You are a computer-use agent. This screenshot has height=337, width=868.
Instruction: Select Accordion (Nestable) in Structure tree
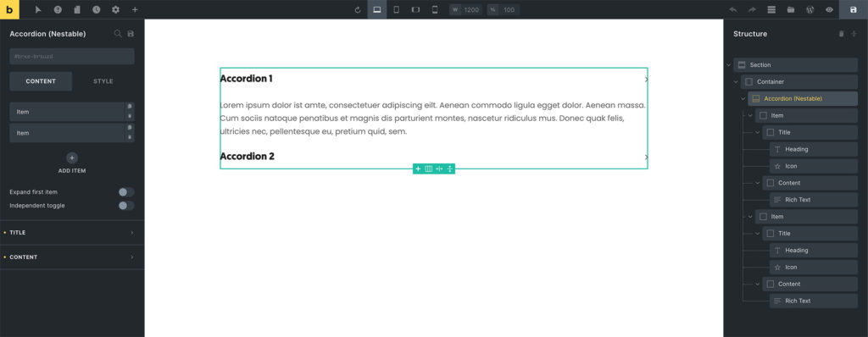tap(803, 99)
